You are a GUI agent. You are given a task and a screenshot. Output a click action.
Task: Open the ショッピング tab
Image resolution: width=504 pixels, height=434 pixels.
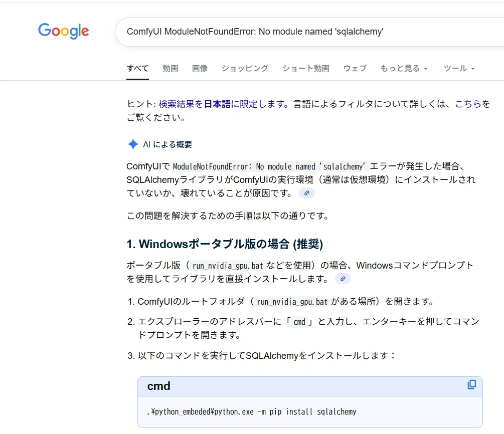[x=245, y=68]
